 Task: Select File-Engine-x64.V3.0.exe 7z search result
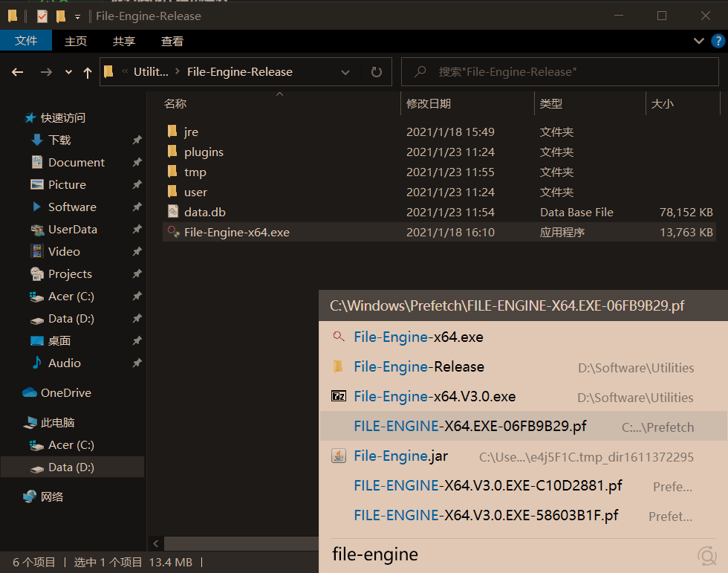point(523,396)
